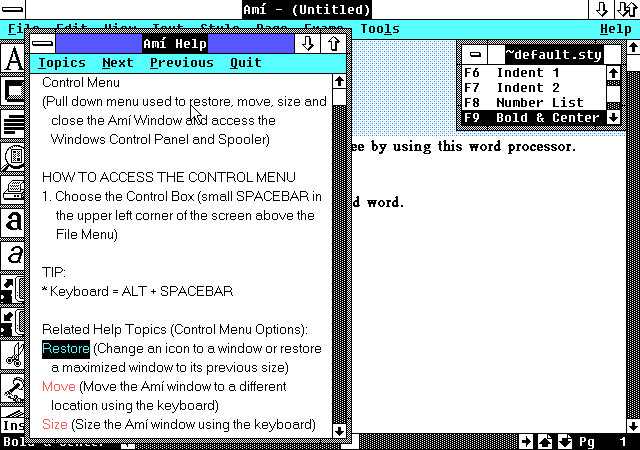This screenshot has width=640, height=450.
Task: Go to Previous help page
Action: [x=182, y=63]
